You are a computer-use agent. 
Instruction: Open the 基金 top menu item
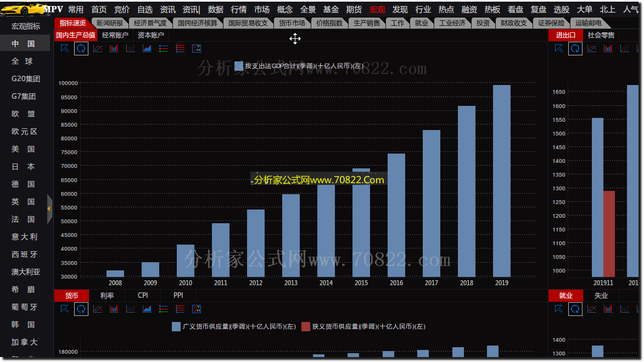point(331,9)
